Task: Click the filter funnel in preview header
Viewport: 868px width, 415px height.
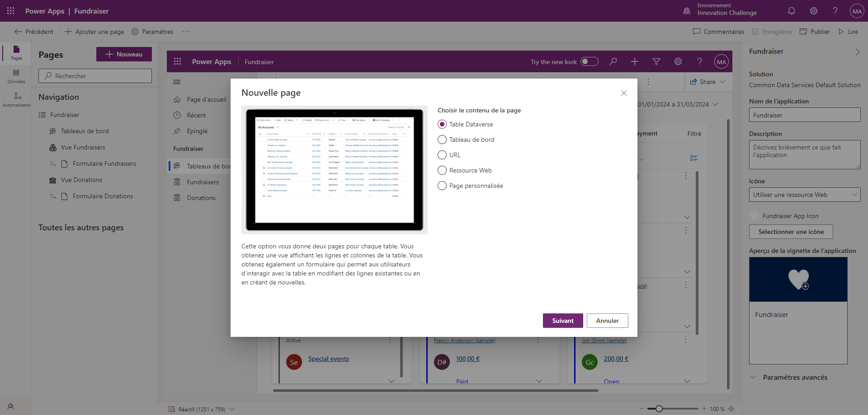Action: pyautogui.click(x=656, y=61)
